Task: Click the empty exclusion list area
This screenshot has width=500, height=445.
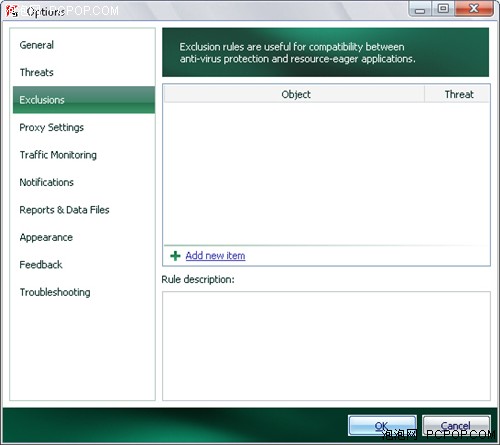Action: pyautogui.click(x=326, y=174)
